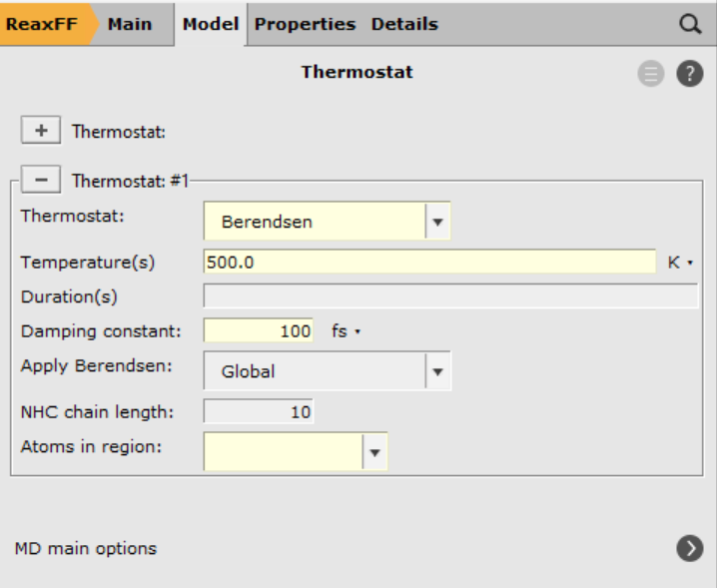This screenshot has width=717, height=588.
Task: Click the NHC chain length: label
Action: [x=98, y=412]
